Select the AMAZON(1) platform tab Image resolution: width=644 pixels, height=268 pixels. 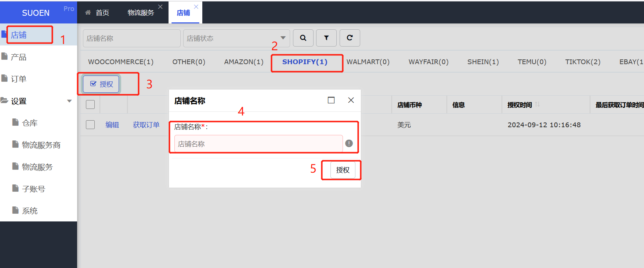click(x=244, y=62)
